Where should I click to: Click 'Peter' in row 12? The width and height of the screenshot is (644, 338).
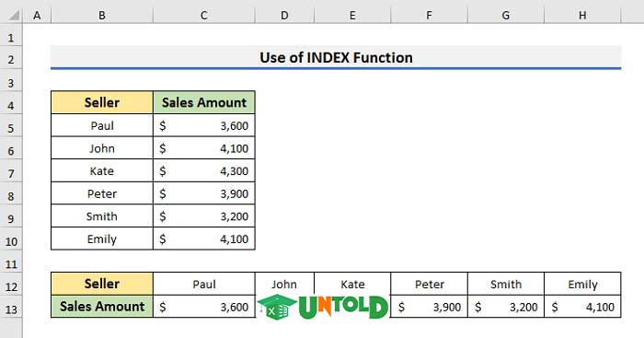coord(430,284)
